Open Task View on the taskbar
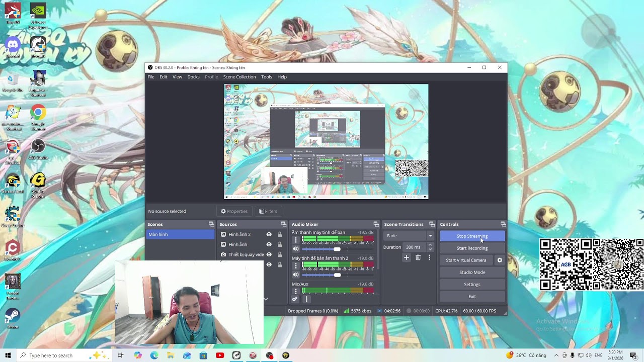Image resolution: width=644 pixels, height=362 pixels. pos(121,355)
